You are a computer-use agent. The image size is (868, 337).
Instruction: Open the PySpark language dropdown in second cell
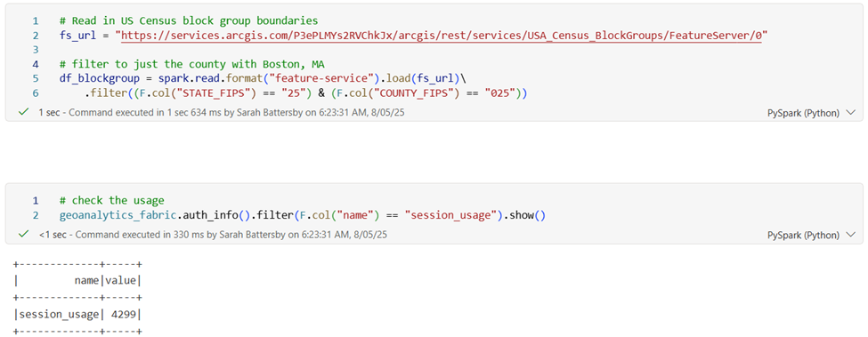(812, 235)
